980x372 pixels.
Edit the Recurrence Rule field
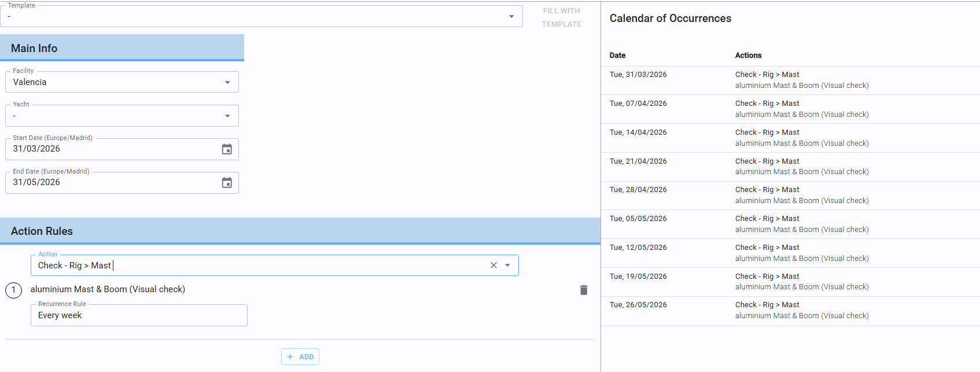tap(139, 316)
